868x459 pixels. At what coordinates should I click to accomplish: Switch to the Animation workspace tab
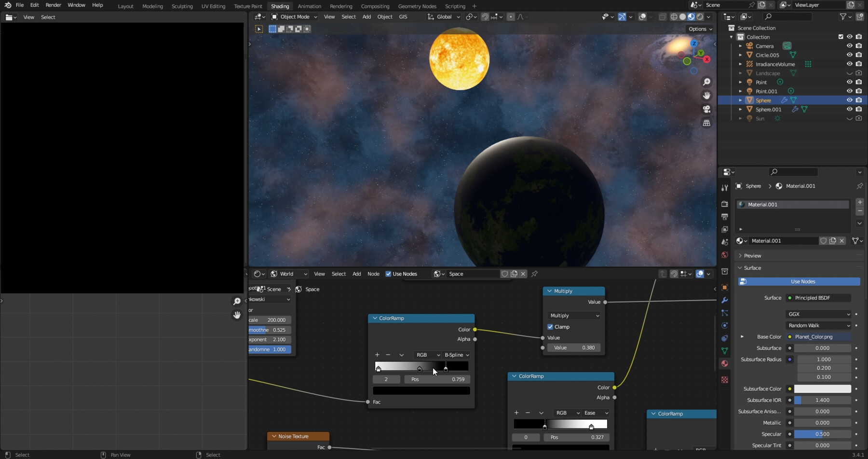[310, 6]
